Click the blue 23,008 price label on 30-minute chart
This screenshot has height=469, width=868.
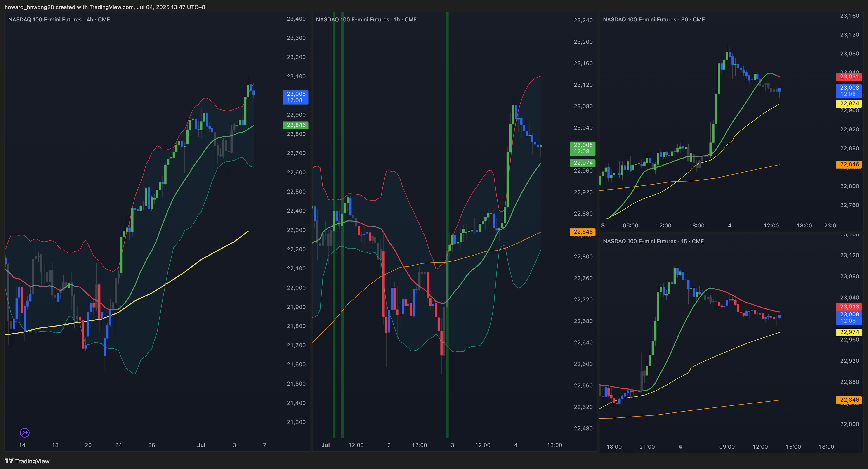pos(849,91)
